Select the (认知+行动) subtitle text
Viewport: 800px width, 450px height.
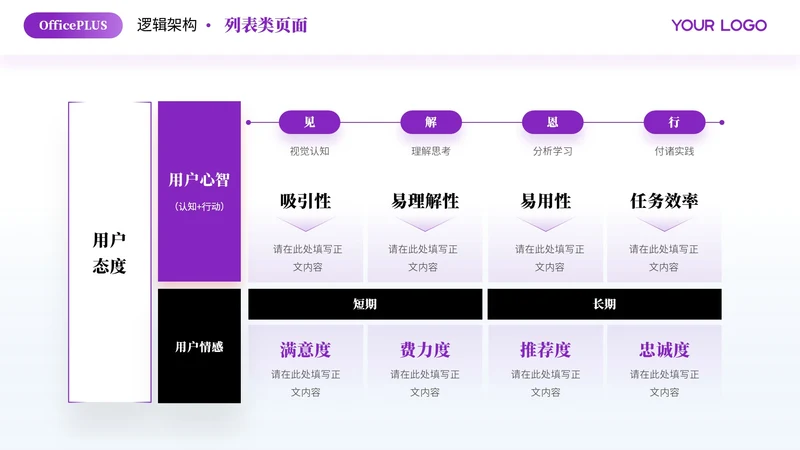199,207
